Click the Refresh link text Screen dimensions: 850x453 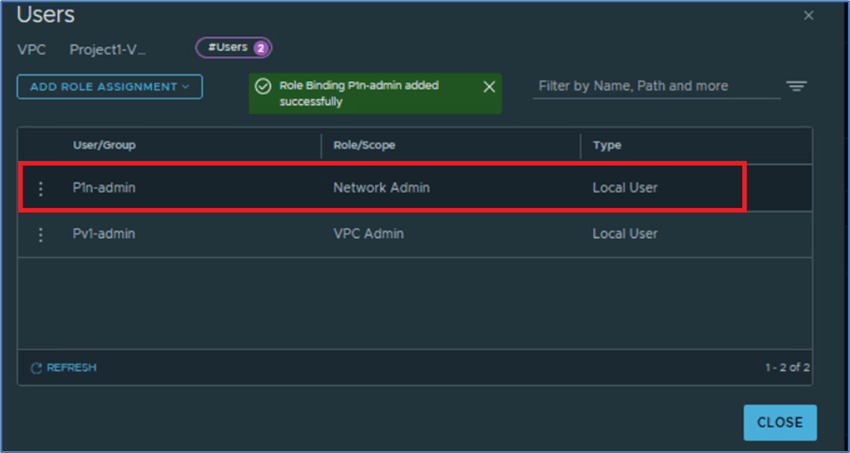pos(71,368)
